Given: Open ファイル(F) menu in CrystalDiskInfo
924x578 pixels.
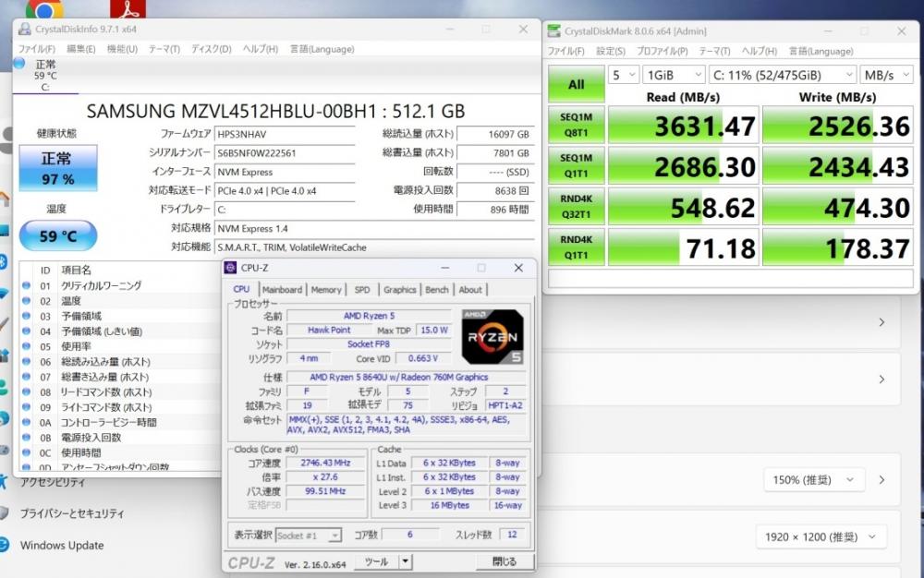Looking at the screenshot, I should (x=37, y=49).
